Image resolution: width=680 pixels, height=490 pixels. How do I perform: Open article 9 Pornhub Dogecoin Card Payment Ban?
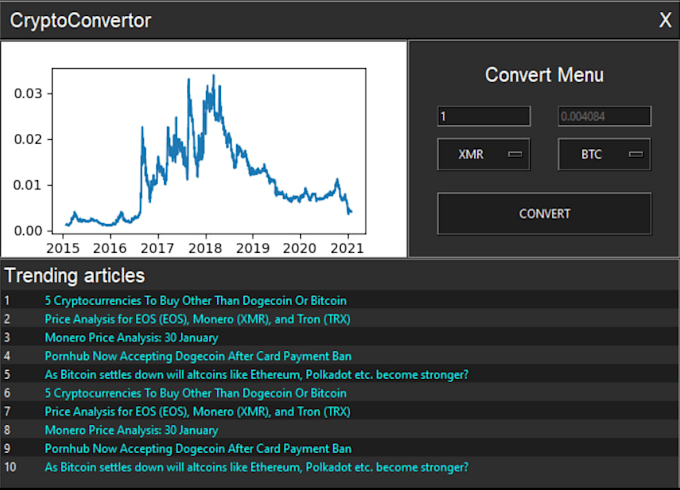pos(198,449)
